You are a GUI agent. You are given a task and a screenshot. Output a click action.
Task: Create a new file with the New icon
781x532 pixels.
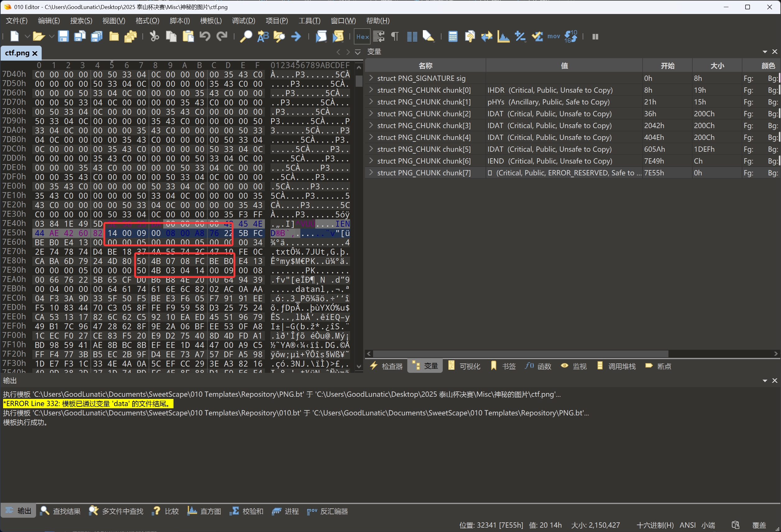point(14,36)
